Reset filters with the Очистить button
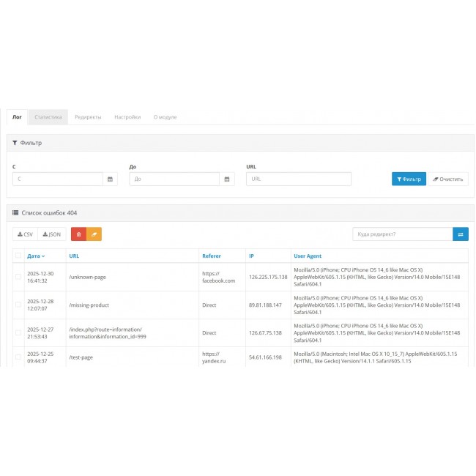 [x=448, y=179]
